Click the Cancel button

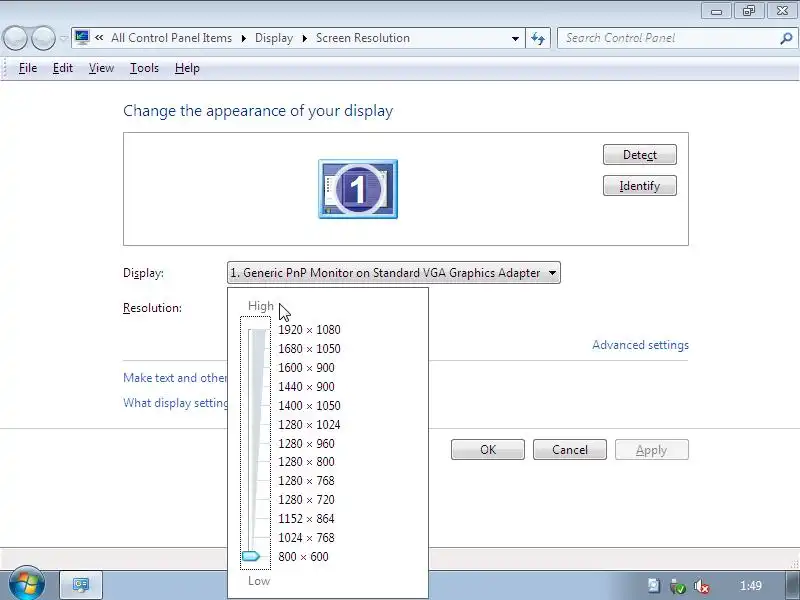point(570,449)
